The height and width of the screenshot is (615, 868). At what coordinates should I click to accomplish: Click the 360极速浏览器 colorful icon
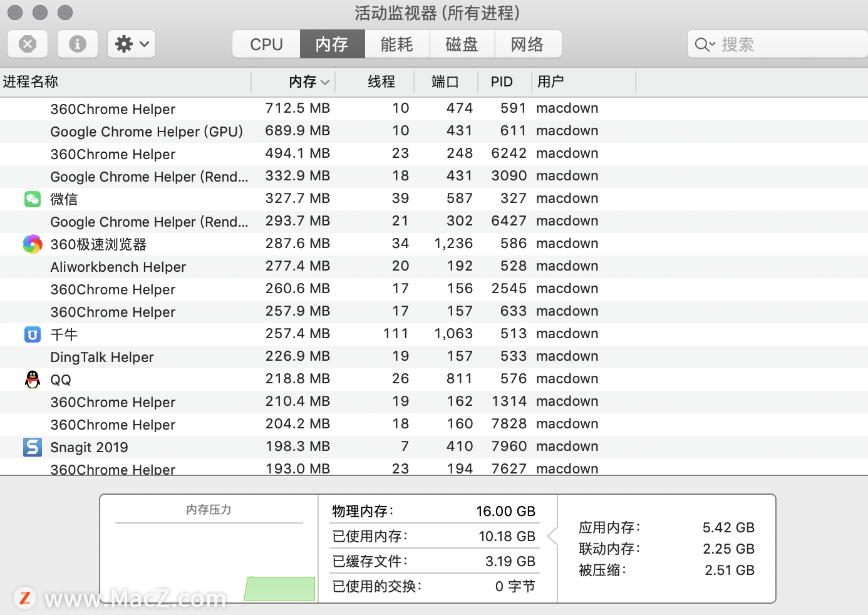(x=33, y=244)
